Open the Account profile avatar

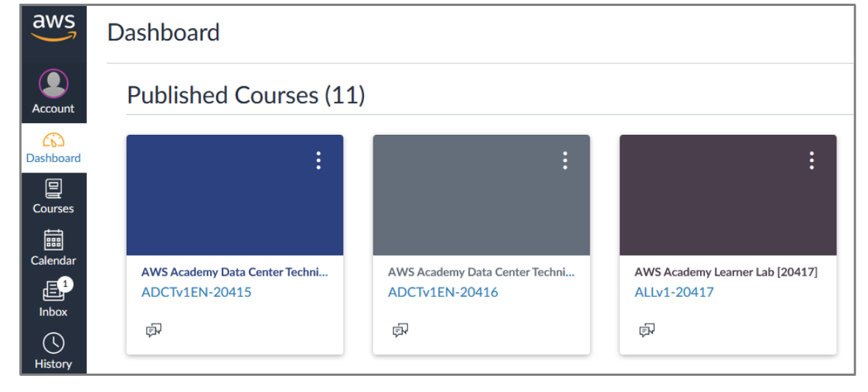click(x=54, y=84)
